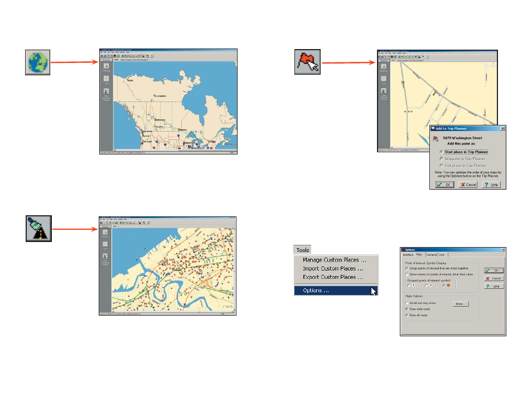The width and height of the screenshot is (532, 411).
Task: Toggle Draw wide roads checkbox
Action: pyautogui.click(x=407, y=309)
